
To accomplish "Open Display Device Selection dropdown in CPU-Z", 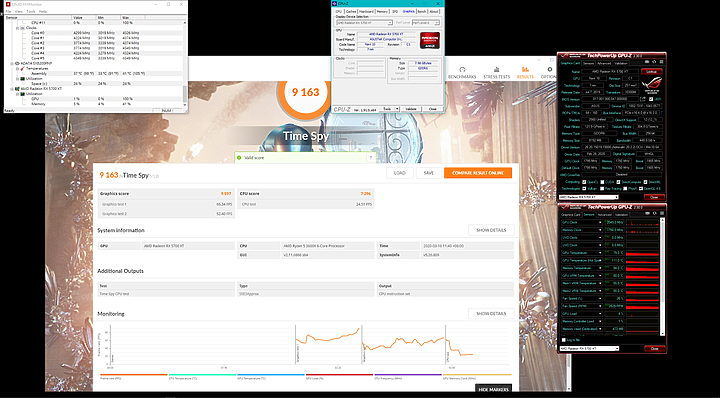I will 364,22.
